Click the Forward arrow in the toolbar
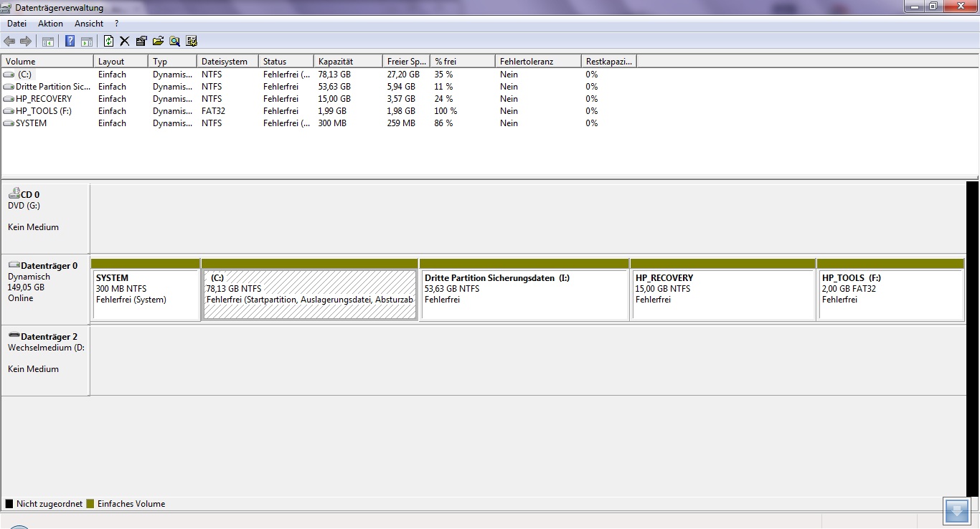Image resolution: width=980 pixels, height=529 pixels. (26, 41)
